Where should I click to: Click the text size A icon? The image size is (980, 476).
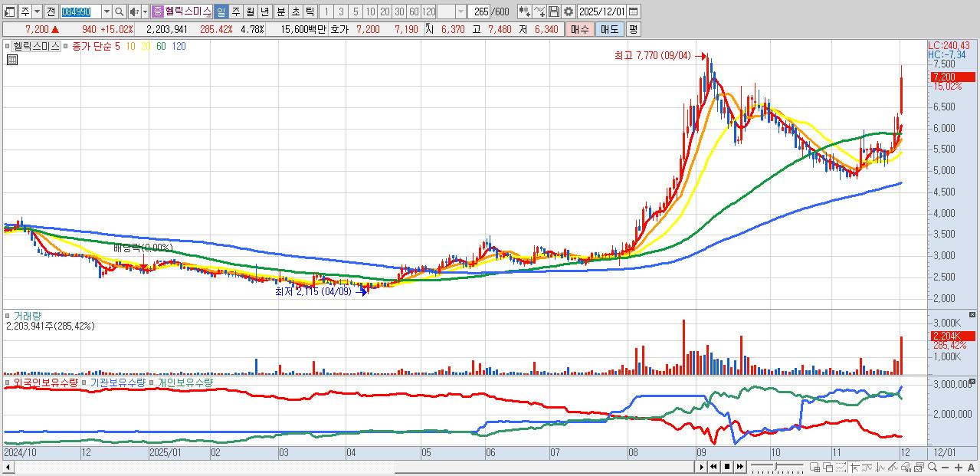tap(972, 467)
